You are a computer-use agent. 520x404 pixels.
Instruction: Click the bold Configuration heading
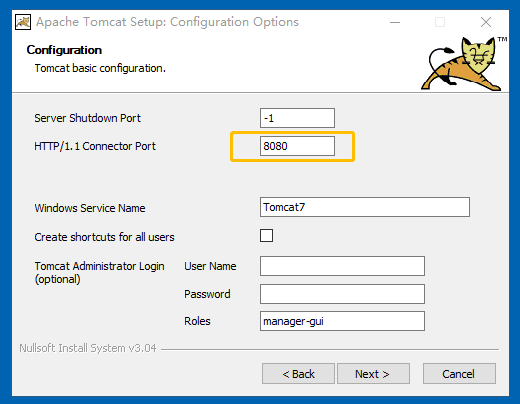64,50
